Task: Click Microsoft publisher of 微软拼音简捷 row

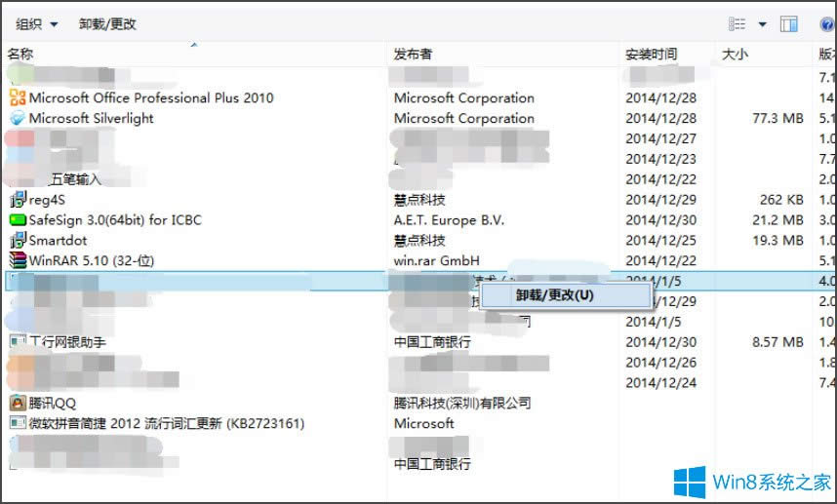Action: (423, 423)
